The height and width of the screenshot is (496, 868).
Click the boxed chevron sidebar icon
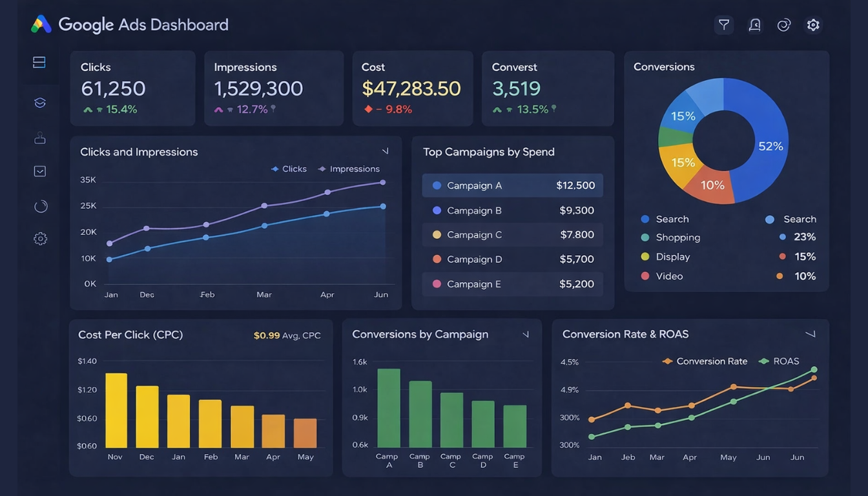39,171
